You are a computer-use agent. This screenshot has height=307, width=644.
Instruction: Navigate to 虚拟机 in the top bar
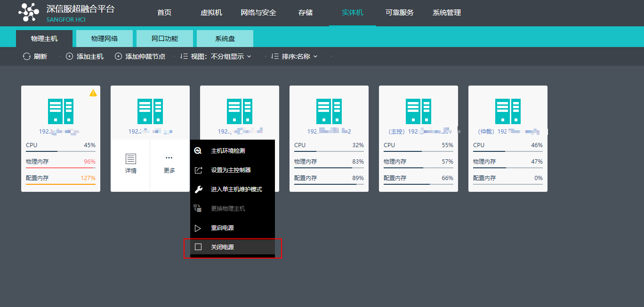[211, 13]
